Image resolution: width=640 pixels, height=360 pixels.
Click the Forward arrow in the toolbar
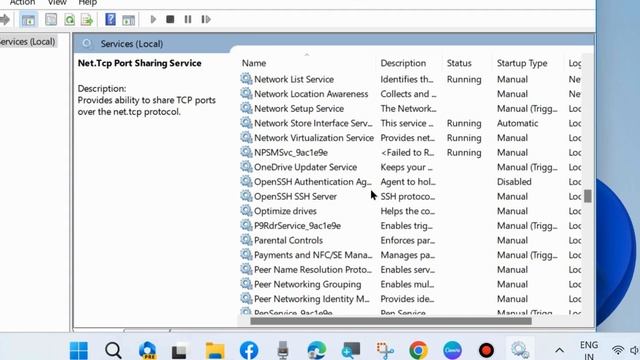coord(4,19)
